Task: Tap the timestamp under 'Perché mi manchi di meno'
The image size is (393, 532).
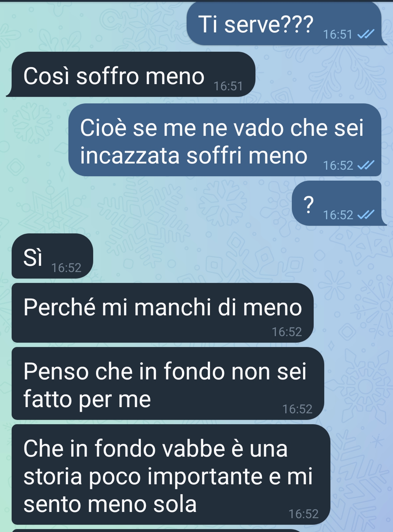Action: coord(287,332)
